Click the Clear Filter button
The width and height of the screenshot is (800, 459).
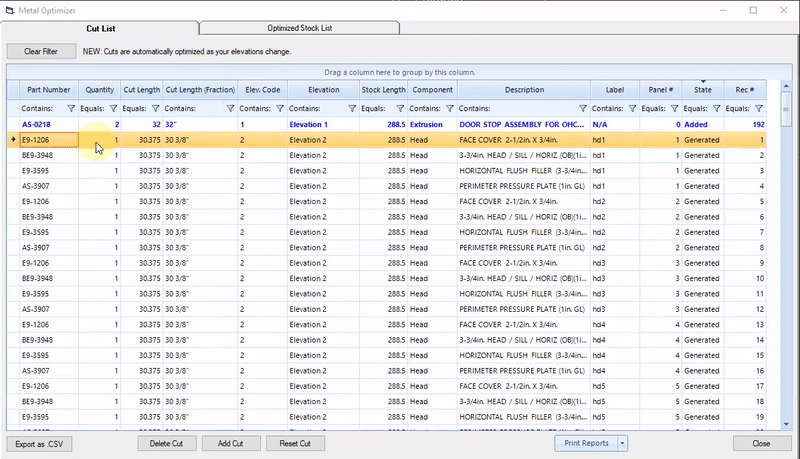click(41, 51)
